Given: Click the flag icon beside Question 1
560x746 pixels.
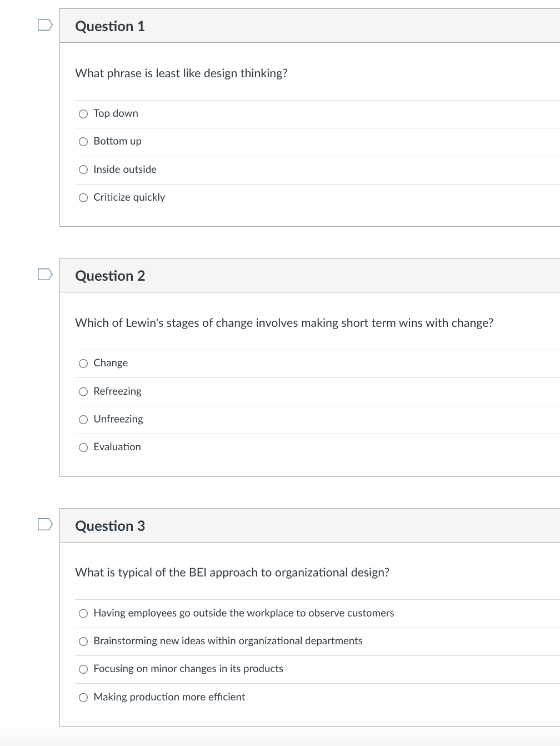Looking at the screenshot, I should pos(45,24).
